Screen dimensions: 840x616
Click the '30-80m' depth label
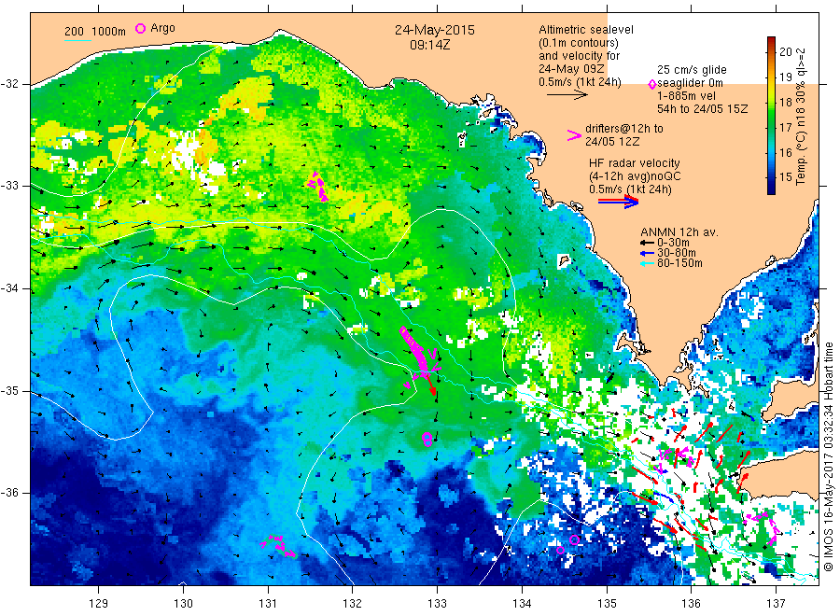pos(677,253)
